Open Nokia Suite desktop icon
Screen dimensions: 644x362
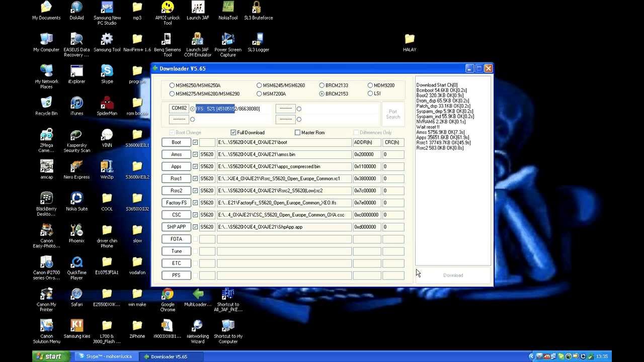76,202
